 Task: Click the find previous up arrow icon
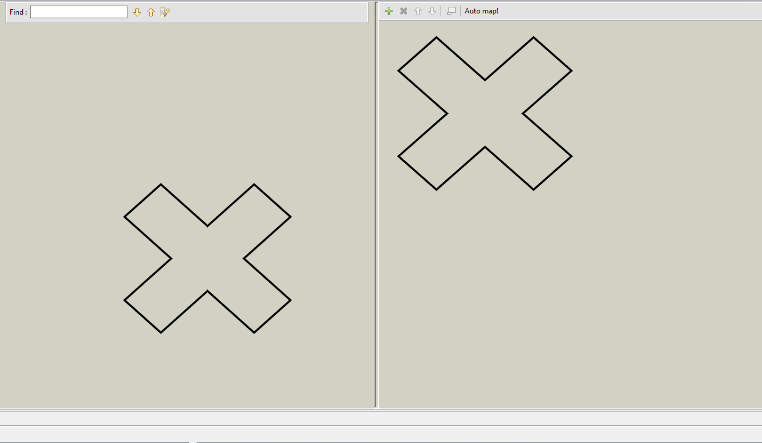point(151,12)
